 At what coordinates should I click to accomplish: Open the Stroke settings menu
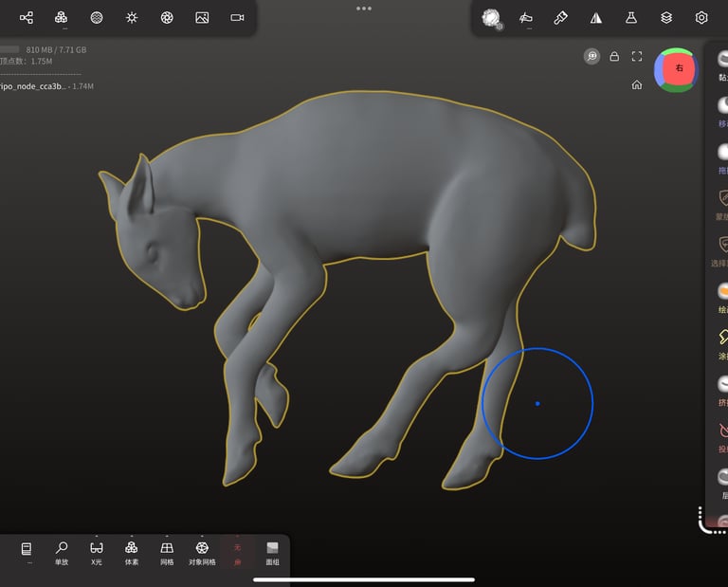(x=525, y=18)
